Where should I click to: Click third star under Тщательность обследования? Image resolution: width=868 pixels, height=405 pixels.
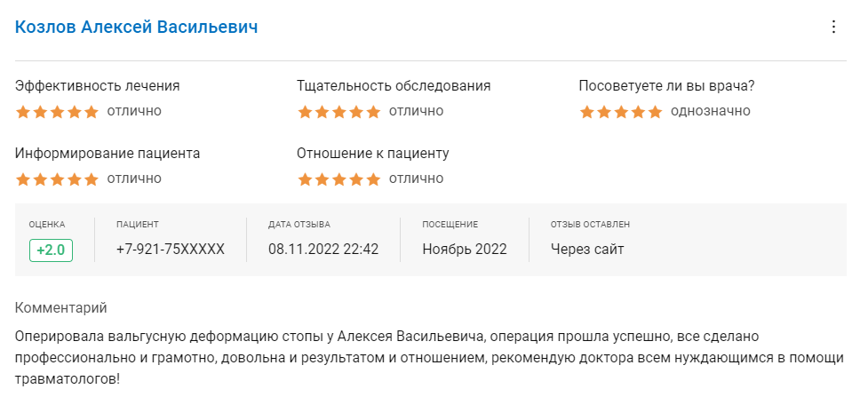click(338, 112)
